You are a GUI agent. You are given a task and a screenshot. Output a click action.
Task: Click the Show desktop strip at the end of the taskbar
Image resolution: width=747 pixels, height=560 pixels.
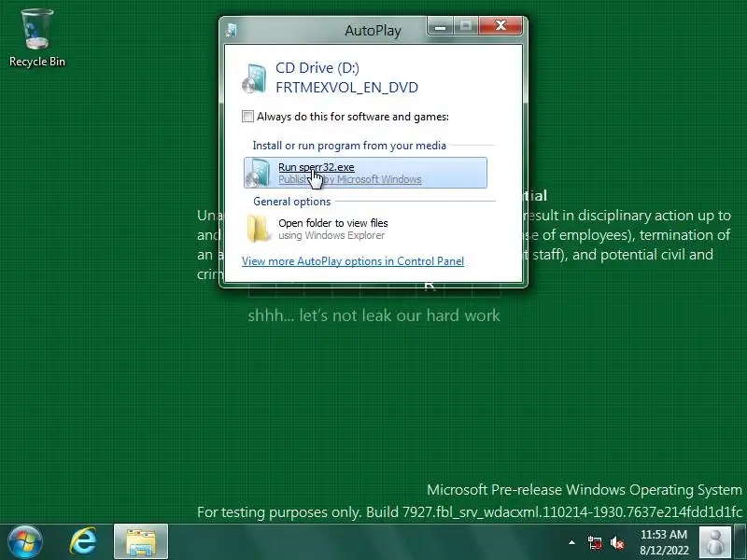(740, 542)
